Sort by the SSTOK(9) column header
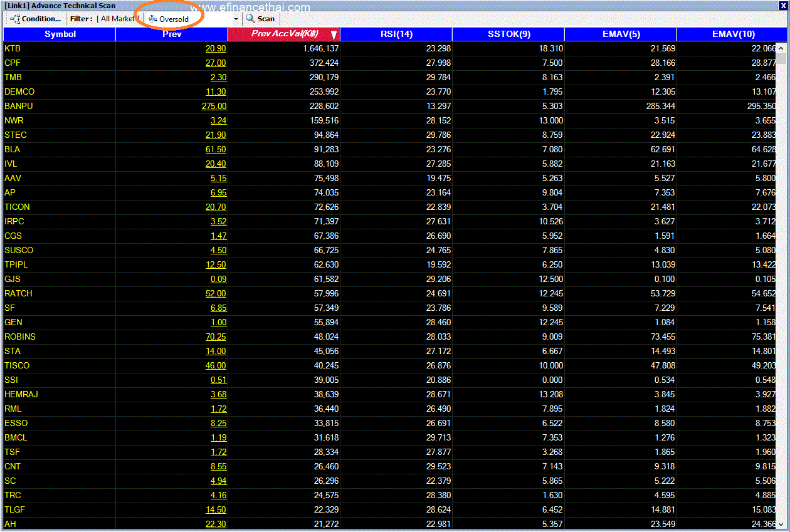This screenshot has height=532, width=790. 508,34
